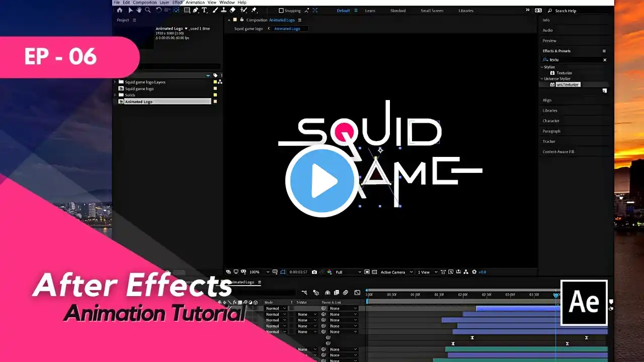Viewport: 644px width, 362px height.
Task: Click the yellow label swatch for Solids
Action: 215,95
